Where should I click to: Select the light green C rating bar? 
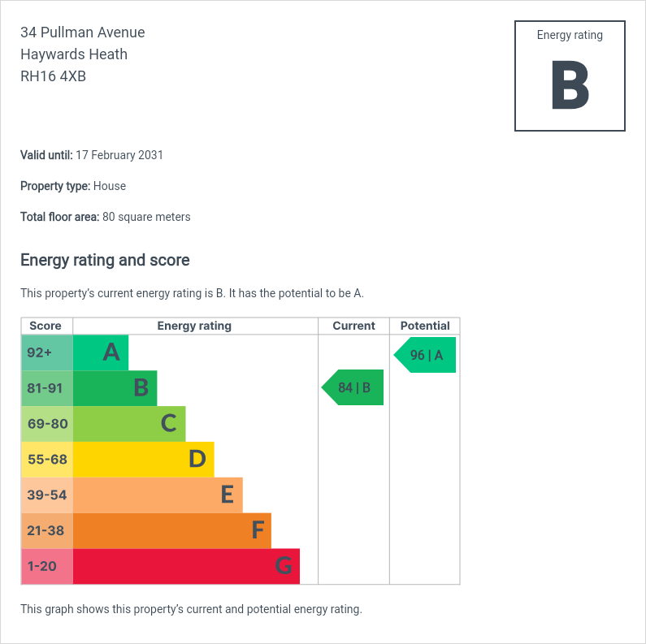pos(129,424)
